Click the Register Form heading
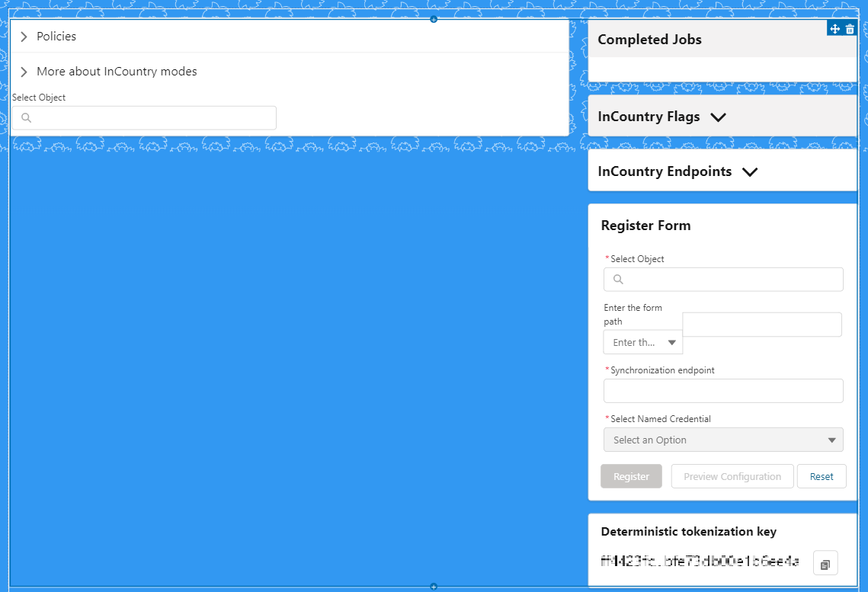Viewport: 868px width, 592px height. pyautogui.click(x=645, y=226)
